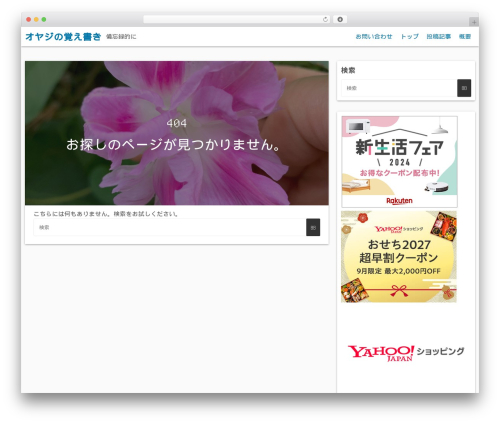Click the search submit button below 404 message
The height and width of the screenshot is (423, 500).
coord(313,227)
